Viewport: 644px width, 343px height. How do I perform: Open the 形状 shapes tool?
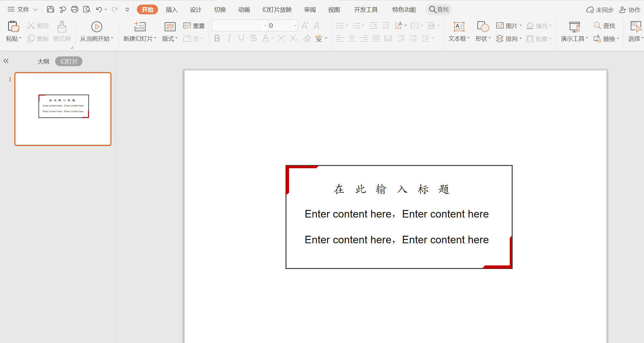click(x=483, y=27)
